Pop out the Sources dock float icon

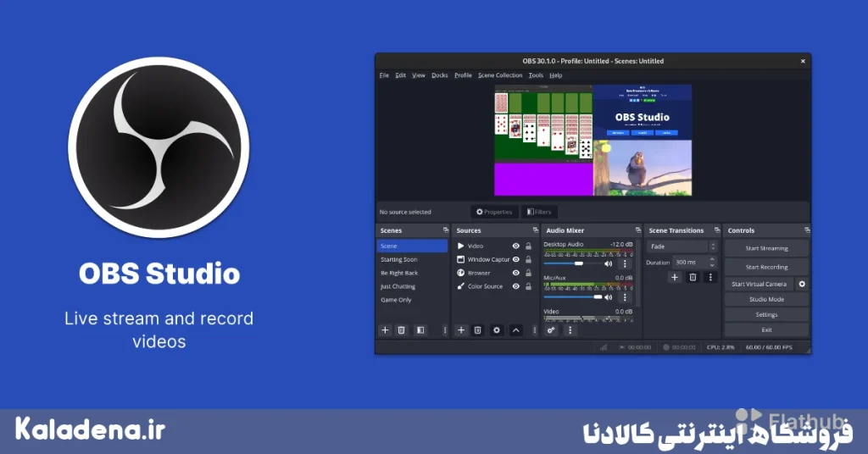pyautogui.click(x=536, y=230)
